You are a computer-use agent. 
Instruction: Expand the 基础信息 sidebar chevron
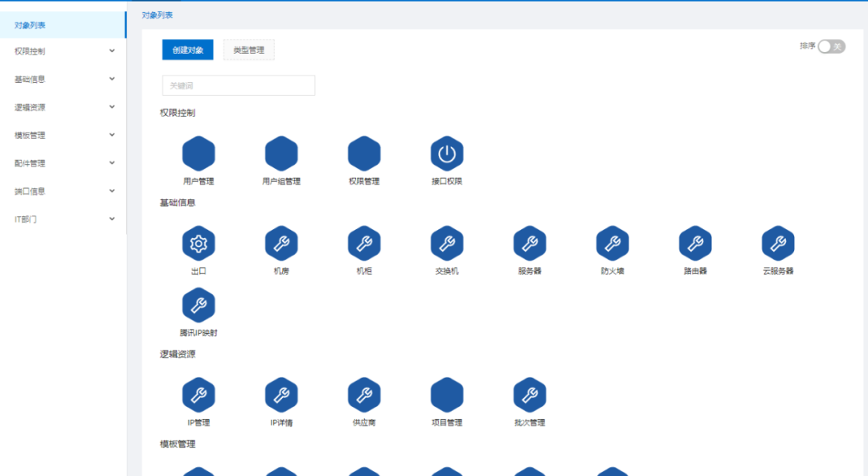click(x=112, y=79)
